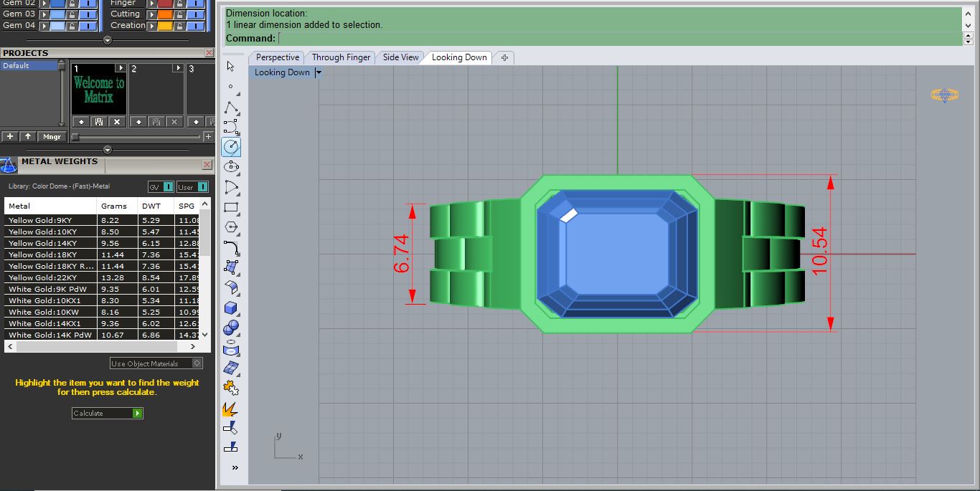Switch to the Perspective viewport tab
The image size is (980, 491).
click(278, 57)
